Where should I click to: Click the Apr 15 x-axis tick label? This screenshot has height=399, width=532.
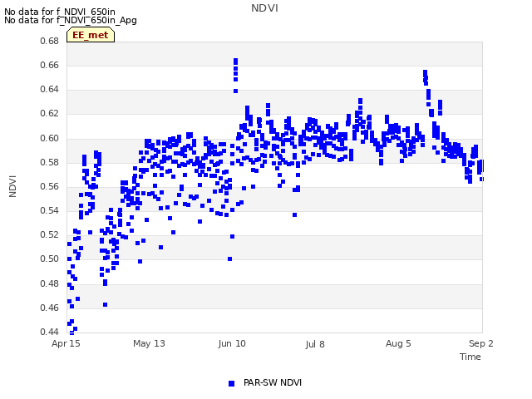[66, 343]
